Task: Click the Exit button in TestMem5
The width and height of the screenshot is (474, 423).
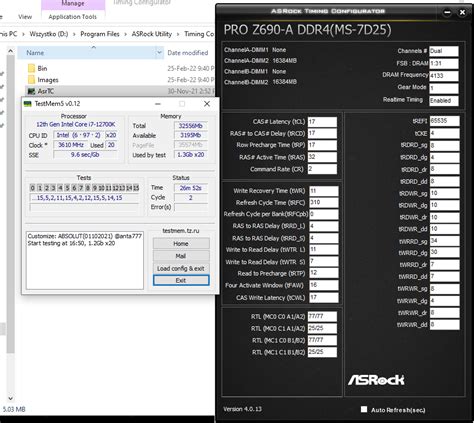Action: click(x=181, y=280)
